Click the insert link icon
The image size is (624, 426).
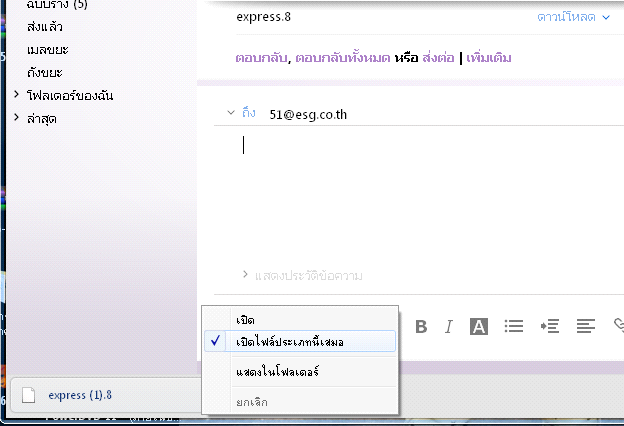click(618, 325)
